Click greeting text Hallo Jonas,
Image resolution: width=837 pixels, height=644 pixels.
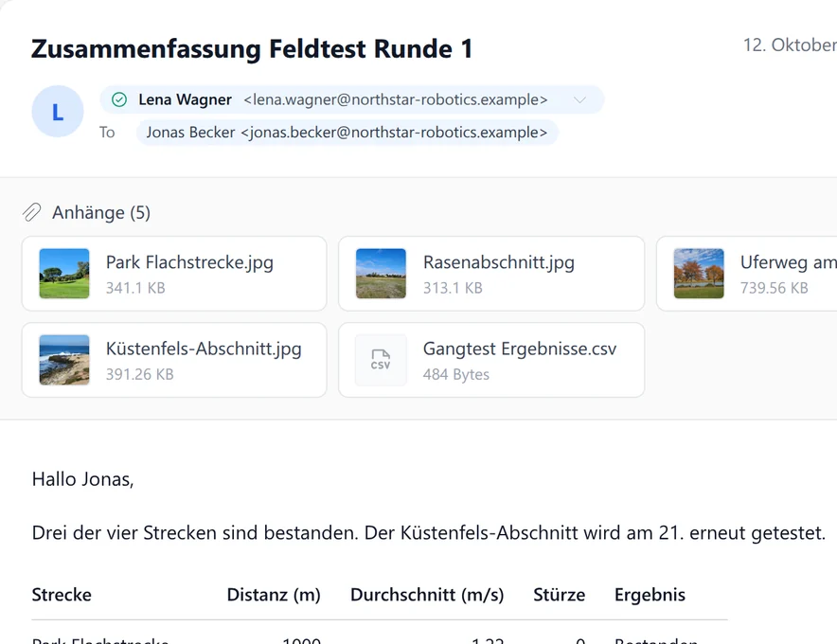click(x=82, y=479)
